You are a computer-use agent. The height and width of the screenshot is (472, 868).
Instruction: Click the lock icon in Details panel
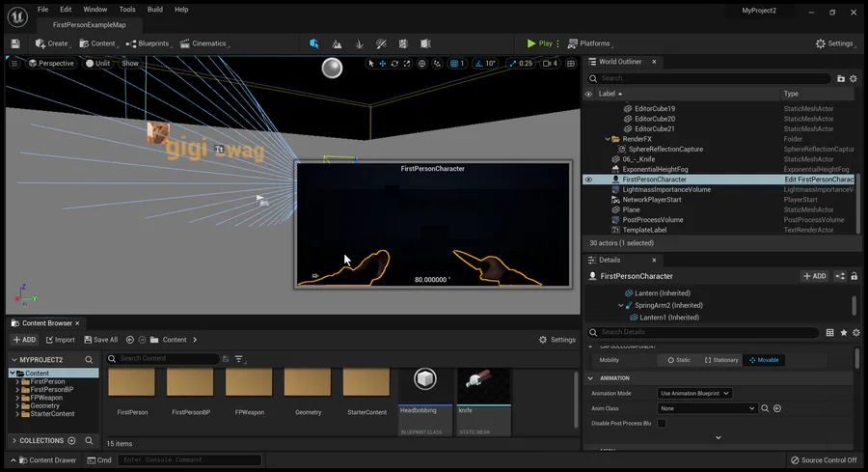(x=853, y=276)
